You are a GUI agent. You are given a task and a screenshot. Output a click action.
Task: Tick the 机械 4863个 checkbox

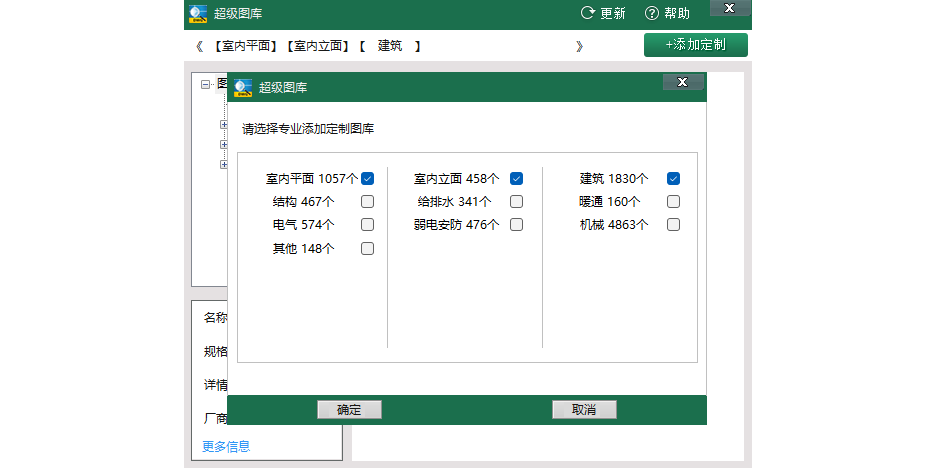[x=673, y=225]
